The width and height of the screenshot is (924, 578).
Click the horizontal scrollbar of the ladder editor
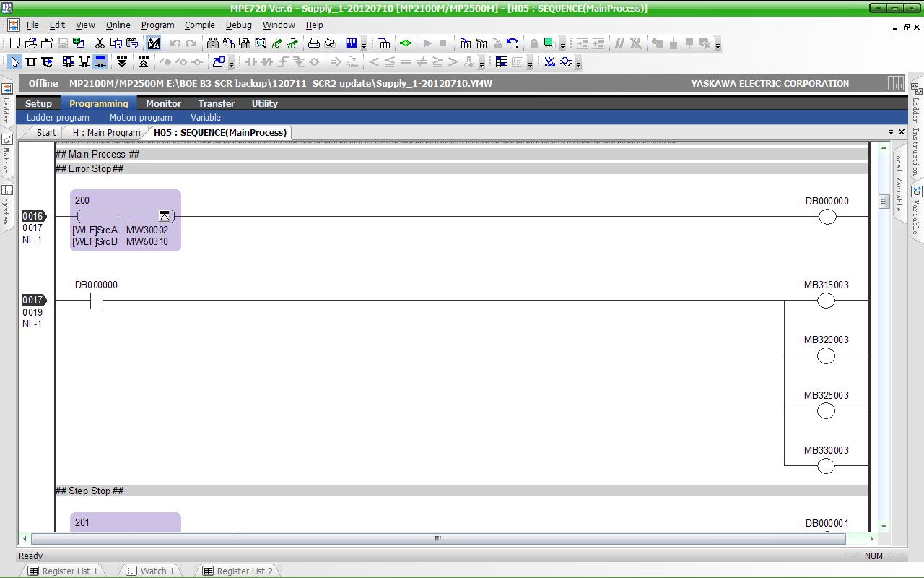click(x=437, y=538)
